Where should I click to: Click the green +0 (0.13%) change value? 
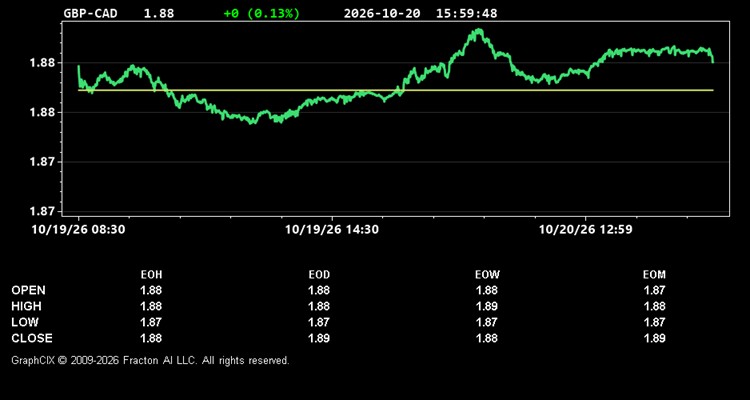click(x=262, y=13)
